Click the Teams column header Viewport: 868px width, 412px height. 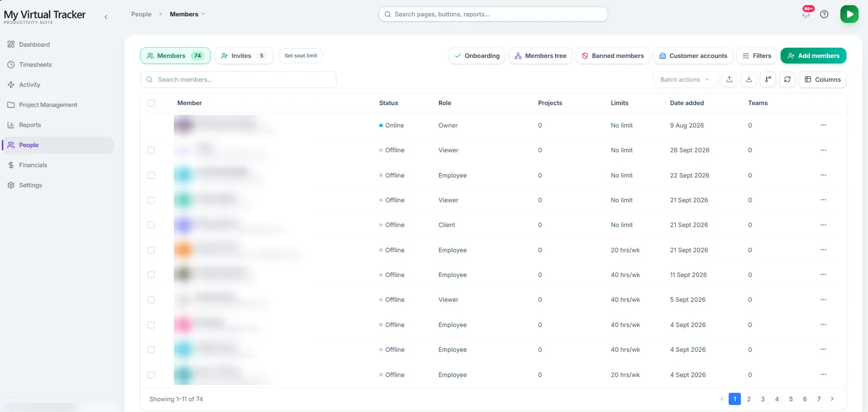pos(758,103)
